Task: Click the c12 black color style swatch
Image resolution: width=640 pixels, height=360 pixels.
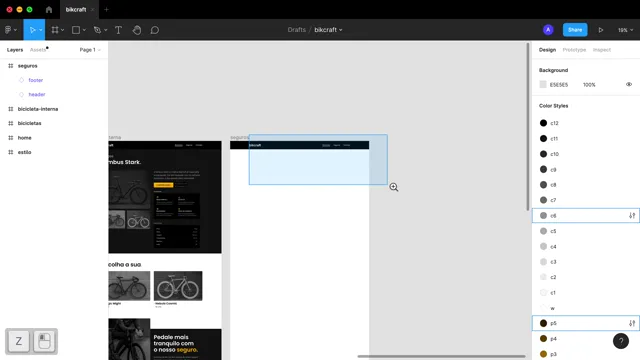Action: point(543,123)
